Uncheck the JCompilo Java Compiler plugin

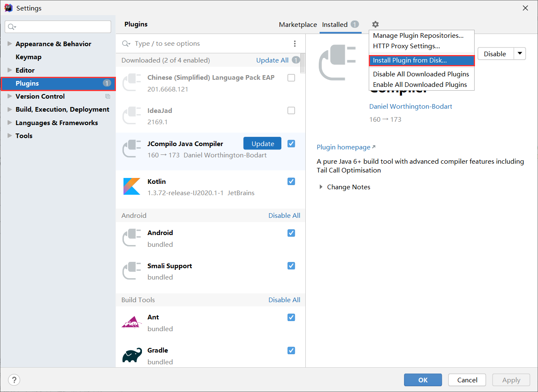click(291, 144)
